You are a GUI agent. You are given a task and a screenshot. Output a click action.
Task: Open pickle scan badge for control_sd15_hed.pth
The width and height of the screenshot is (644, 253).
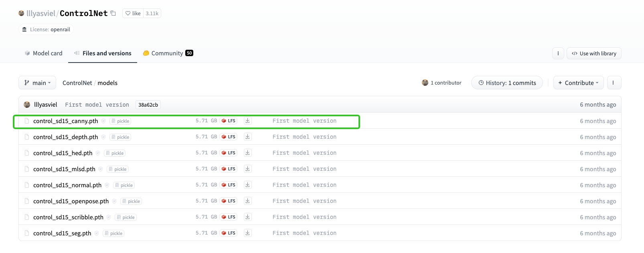pos(115,153)
